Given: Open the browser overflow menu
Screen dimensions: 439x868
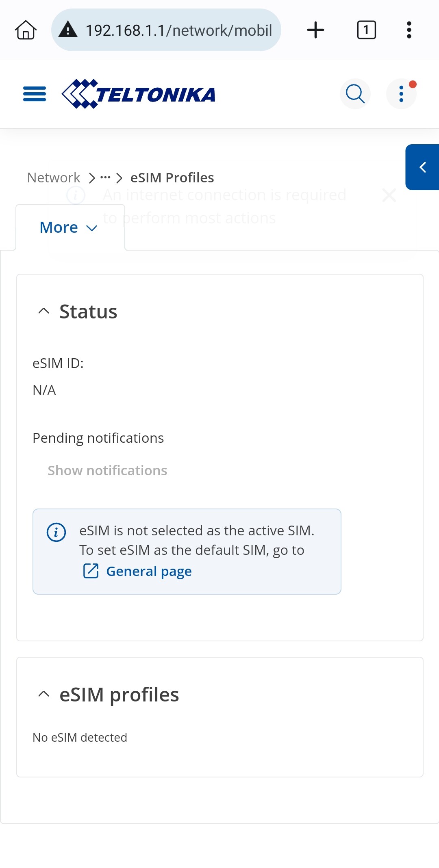Looking at the screenshot, I should click(x=409, y=30).
